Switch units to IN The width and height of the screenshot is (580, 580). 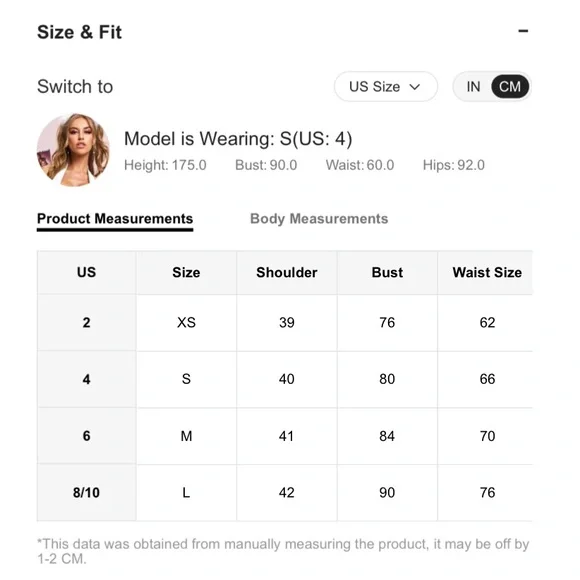(x=473, y=87)
